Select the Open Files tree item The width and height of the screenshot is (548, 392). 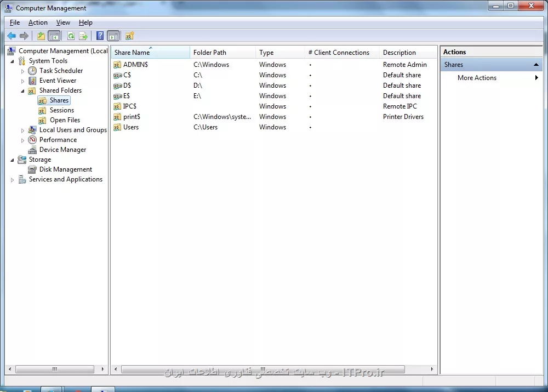(65, 120)
